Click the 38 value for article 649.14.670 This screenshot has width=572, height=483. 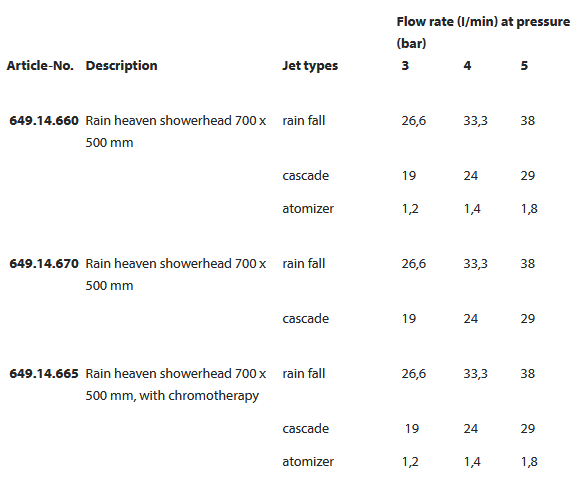(x=527, y=264)
